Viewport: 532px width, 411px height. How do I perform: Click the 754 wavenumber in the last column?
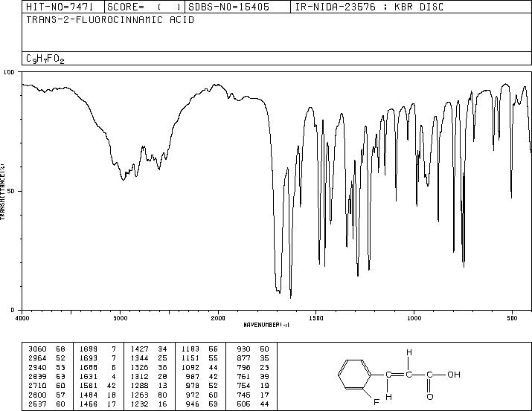[x=243, y=386]
